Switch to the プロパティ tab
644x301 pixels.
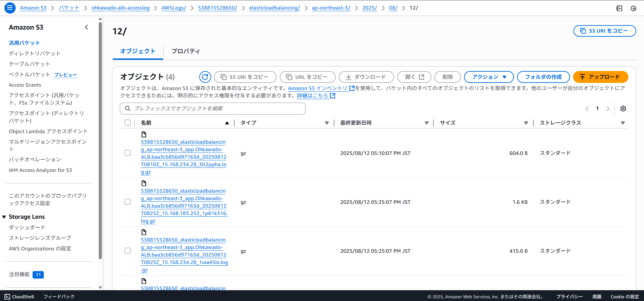click(186, 51)
